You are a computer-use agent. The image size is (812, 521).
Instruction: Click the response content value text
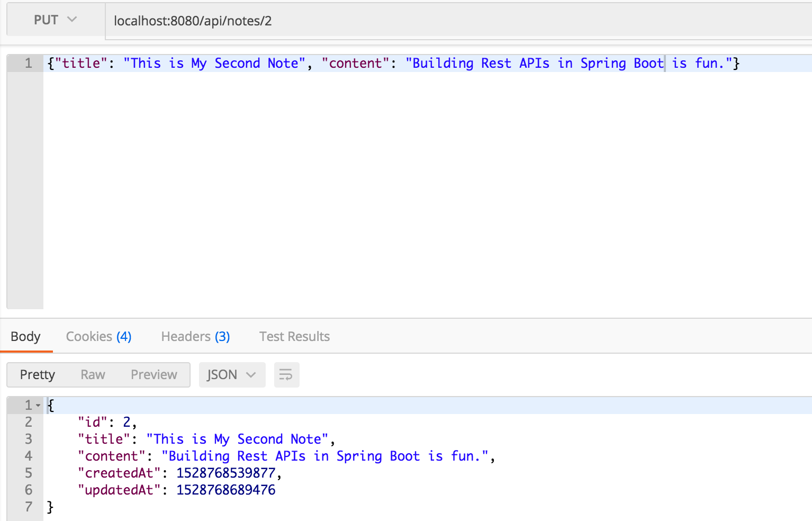pos(324,456)
